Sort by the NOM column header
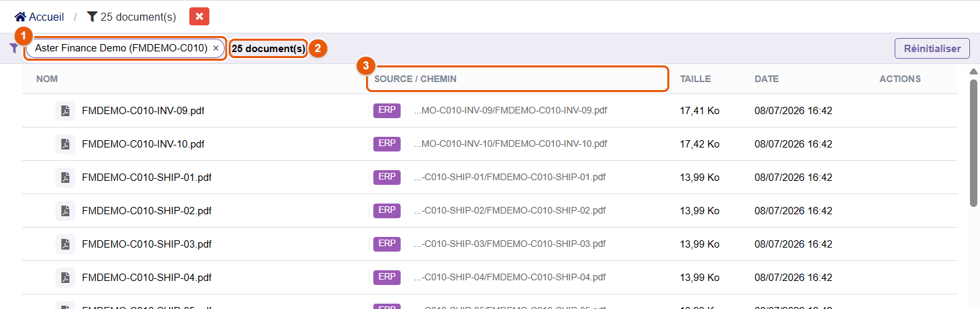The image size is (980, 309). point(47,79)
